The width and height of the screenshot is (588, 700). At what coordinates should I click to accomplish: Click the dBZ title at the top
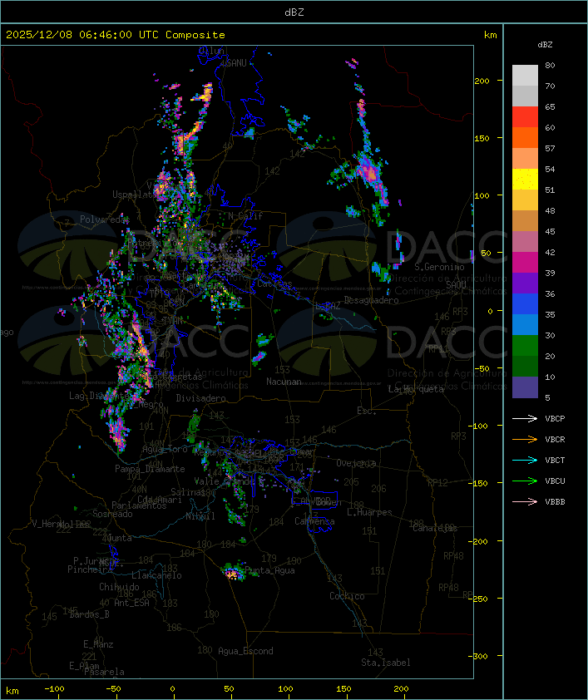pyautogui.click(x=294, y=12)
